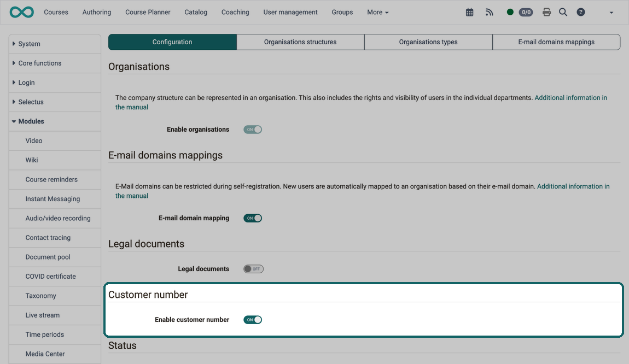Open the Video module settings
This screenshot has width=629, height=364.
click(55, 140)
